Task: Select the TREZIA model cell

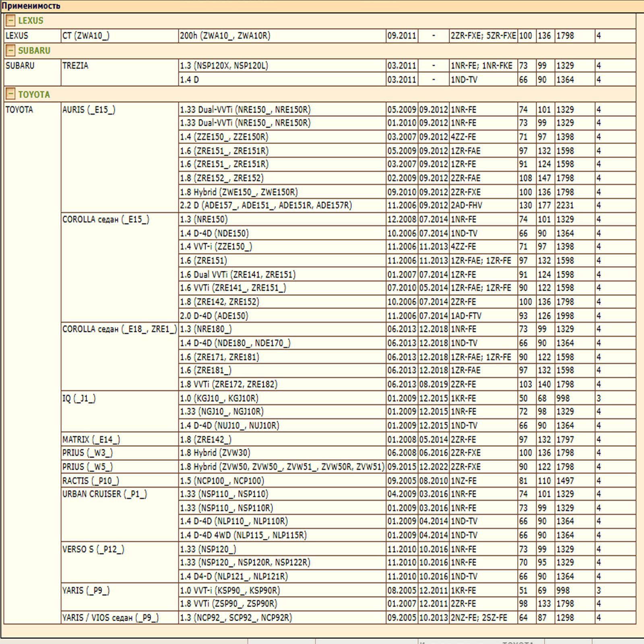Action: 75,66
